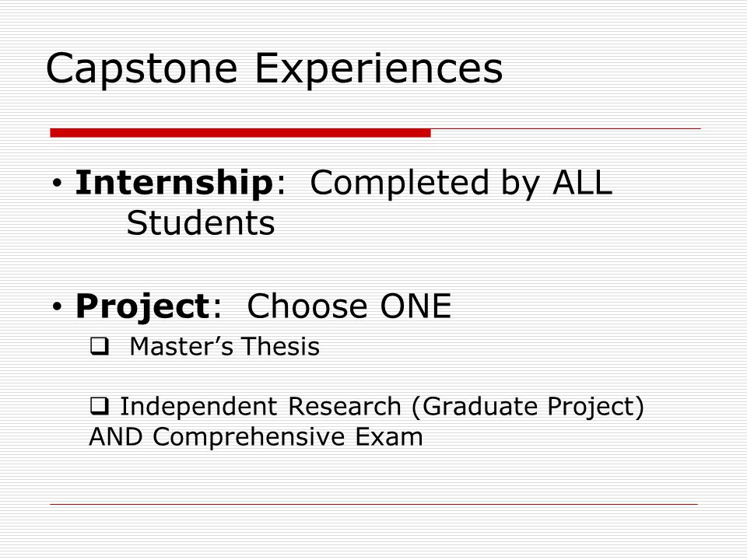Check the Independent Research checkbox

tap(100, 406)
